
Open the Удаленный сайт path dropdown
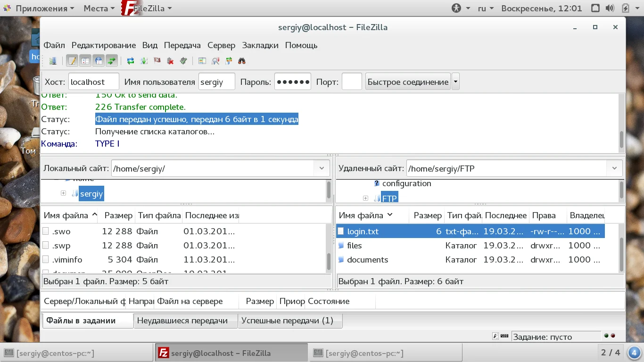point(614,168)
